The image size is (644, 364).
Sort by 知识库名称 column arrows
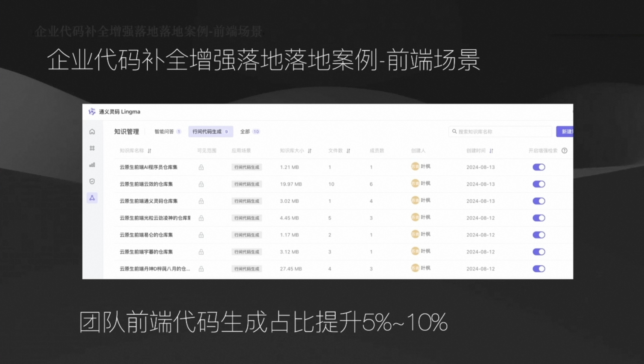click(149, 151)
